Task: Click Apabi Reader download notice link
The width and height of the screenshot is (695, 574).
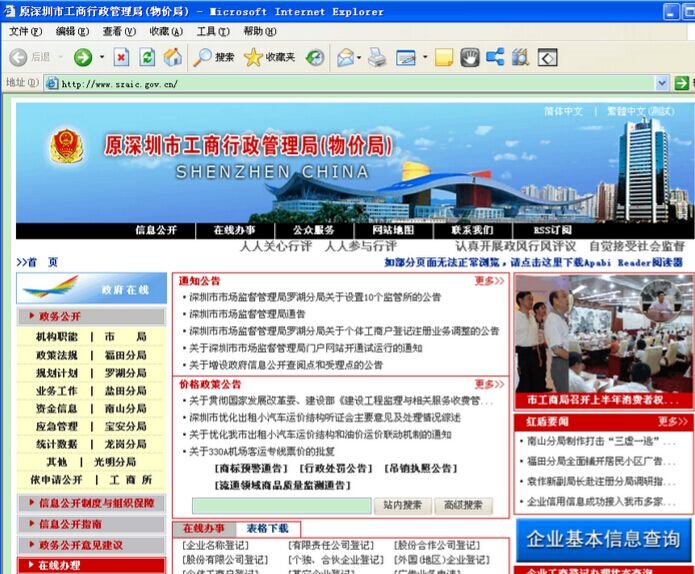Action: coord(533,263)
